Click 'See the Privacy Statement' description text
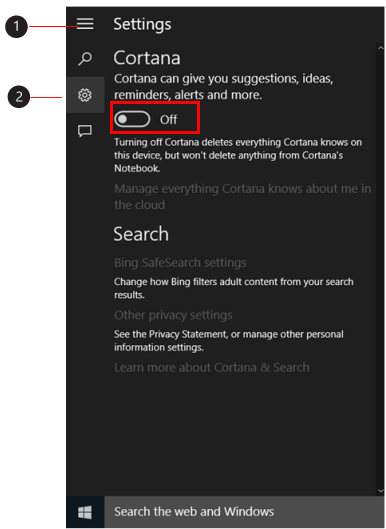The width and height of the screenshot is (386, 529). pos(228,341)
